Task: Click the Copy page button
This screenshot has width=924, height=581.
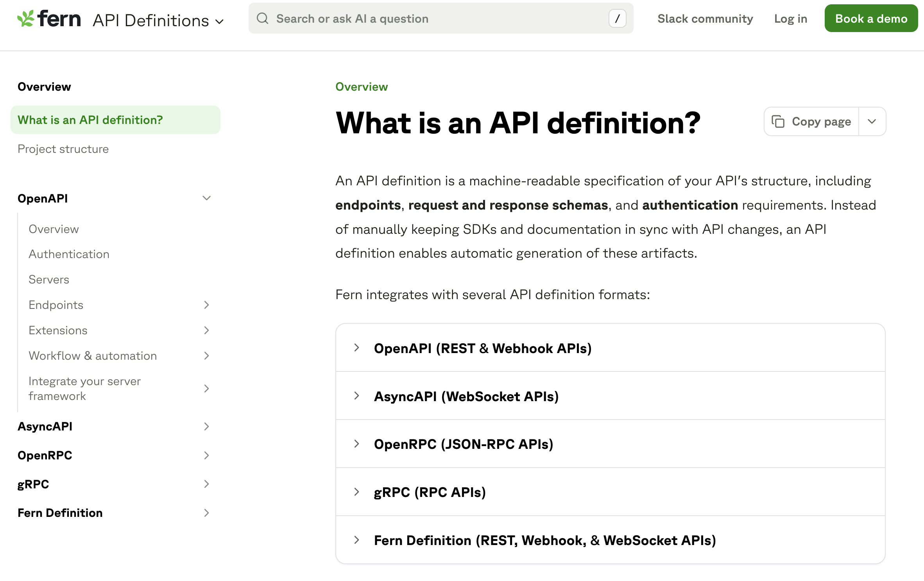Action: [812, 122]
